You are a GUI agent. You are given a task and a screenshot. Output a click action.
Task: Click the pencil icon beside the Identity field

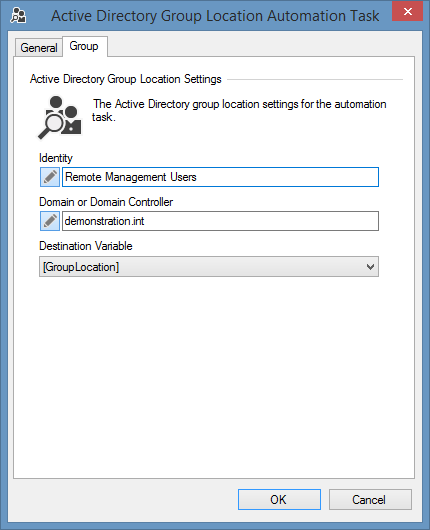point(50,177)
